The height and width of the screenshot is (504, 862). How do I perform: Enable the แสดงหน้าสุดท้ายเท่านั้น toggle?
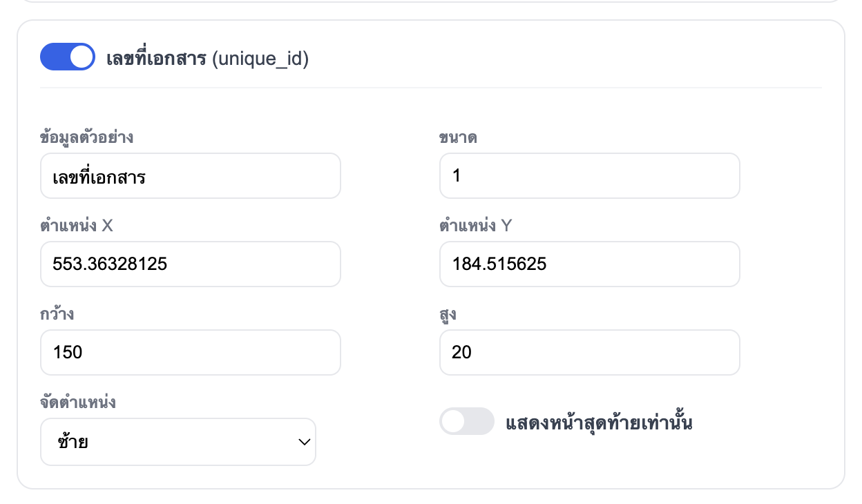tap(467, 421)
